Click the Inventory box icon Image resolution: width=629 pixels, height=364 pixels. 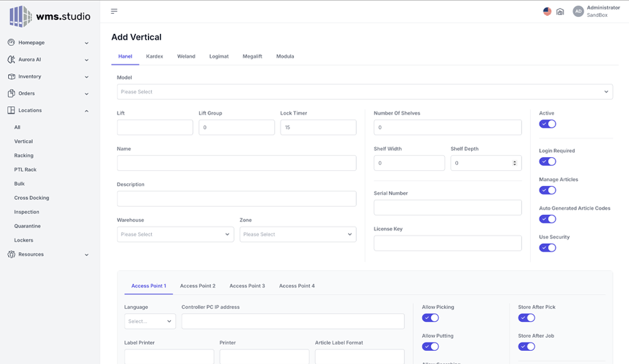[11, 77]
